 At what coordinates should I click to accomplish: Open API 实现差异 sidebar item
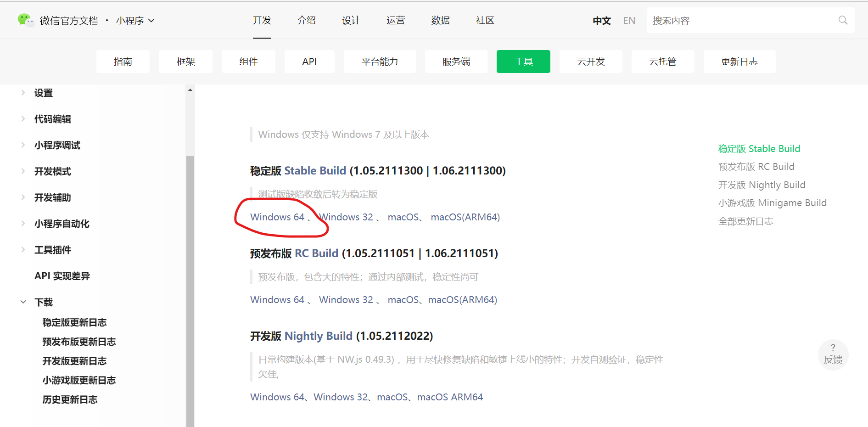[62, 276]
